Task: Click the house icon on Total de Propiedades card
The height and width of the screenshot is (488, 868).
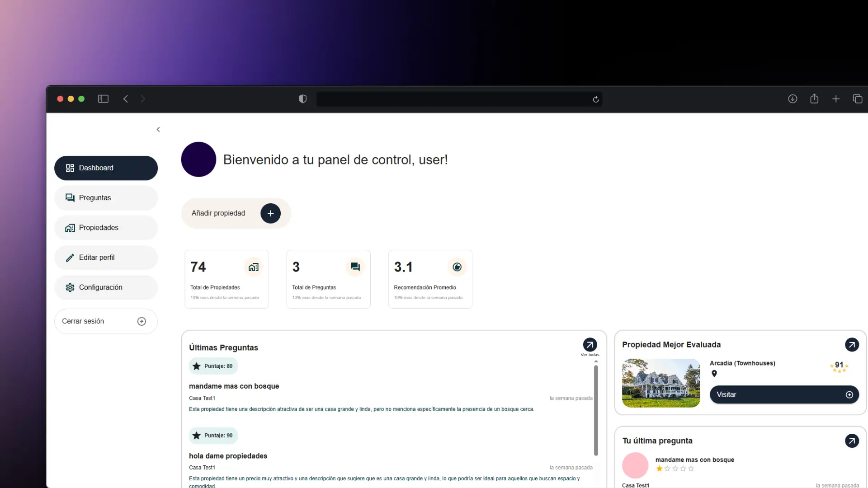Action: [254, 267]
